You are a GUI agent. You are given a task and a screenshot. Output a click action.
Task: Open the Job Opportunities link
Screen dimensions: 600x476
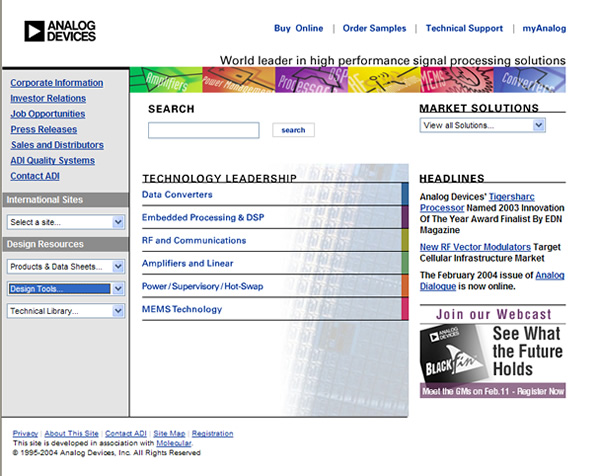tap(48, 114)
